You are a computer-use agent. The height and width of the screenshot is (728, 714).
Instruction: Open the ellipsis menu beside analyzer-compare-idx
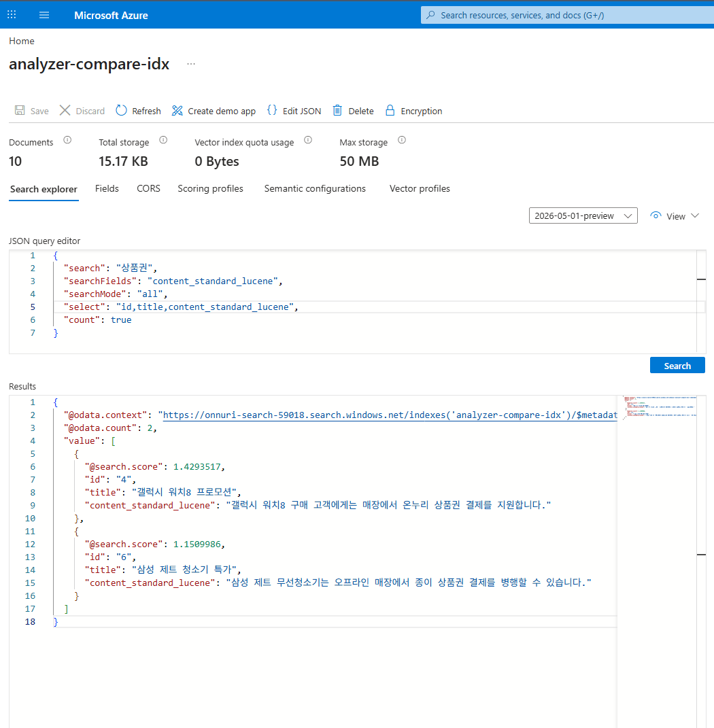[x=191, y=64]
